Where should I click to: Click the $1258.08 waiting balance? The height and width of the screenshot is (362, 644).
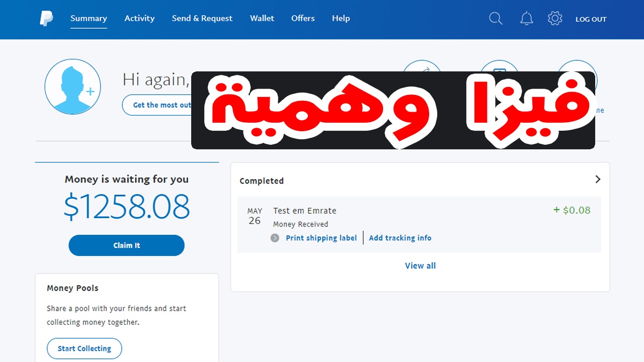click(127, 207)
